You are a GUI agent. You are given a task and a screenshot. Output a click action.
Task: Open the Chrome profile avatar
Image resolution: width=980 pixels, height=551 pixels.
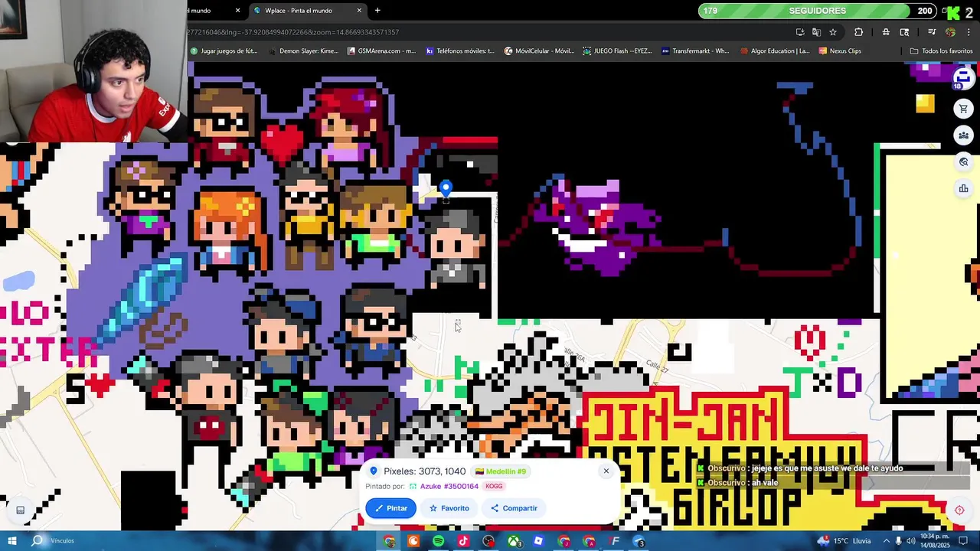950,32
